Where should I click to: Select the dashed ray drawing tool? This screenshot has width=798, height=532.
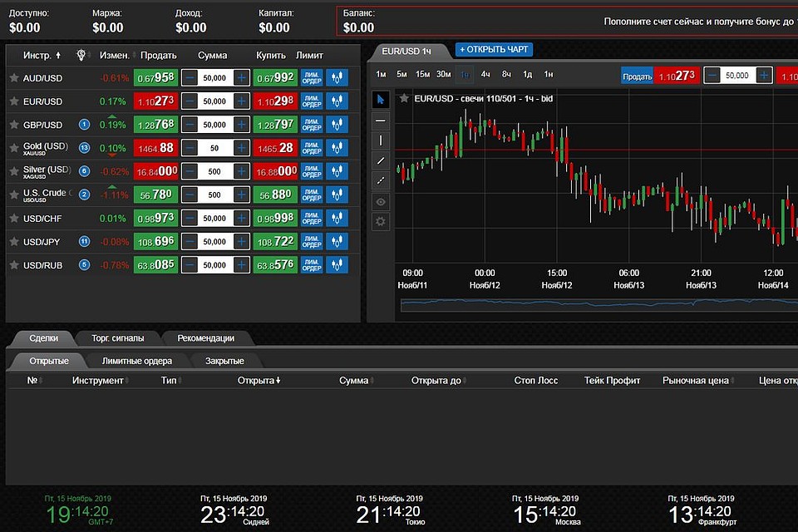[x=381, y=180]
